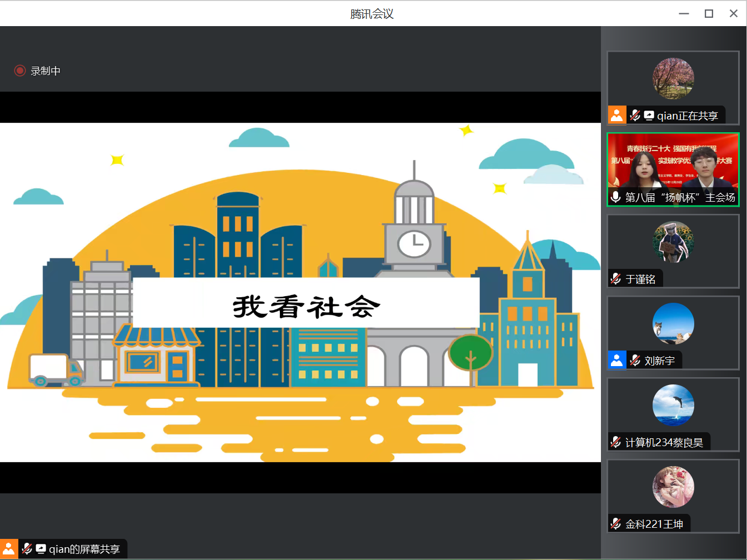Click the orange member icon on 刘新宇's tile
This screenshot has width=747, height=560.
[616, 360]
